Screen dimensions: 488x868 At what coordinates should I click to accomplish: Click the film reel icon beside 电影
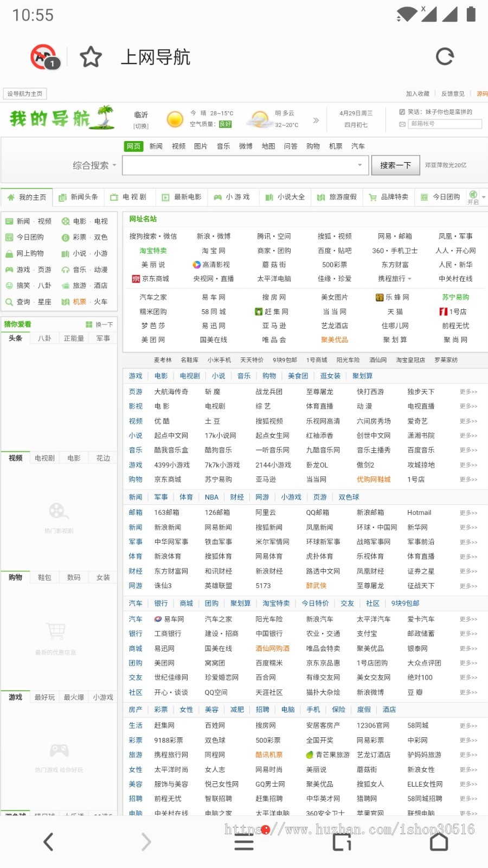pyautogui.click(x=66, y=221)
